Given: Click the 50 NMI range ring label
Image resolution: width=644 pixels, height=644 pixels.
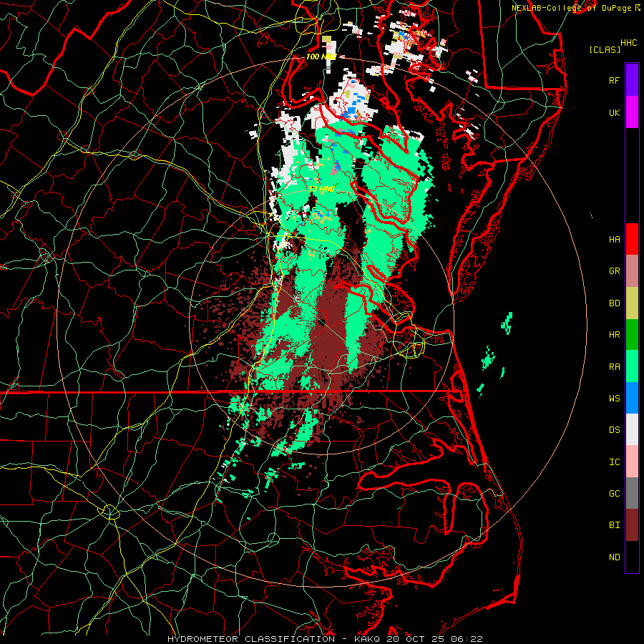Looking at the screenshot, I should (x=321, y=190).
